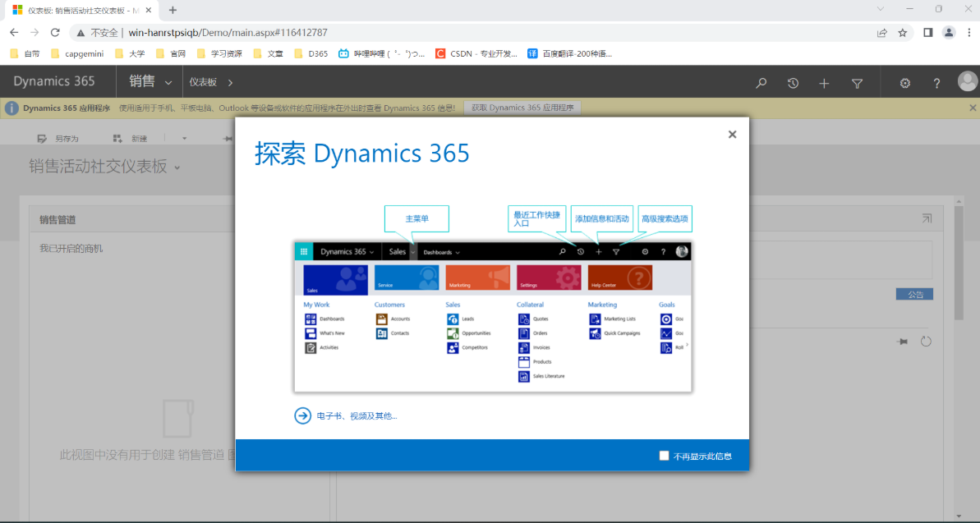Open the 销售活动社交仪表板 dashboard selector dropdown
Image resolution: width=980 pixels, height=523 pixels.
tap(177, 167)
